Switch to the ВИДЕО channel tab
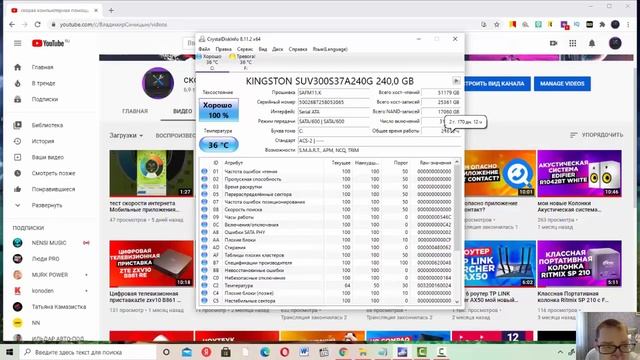 182,111
